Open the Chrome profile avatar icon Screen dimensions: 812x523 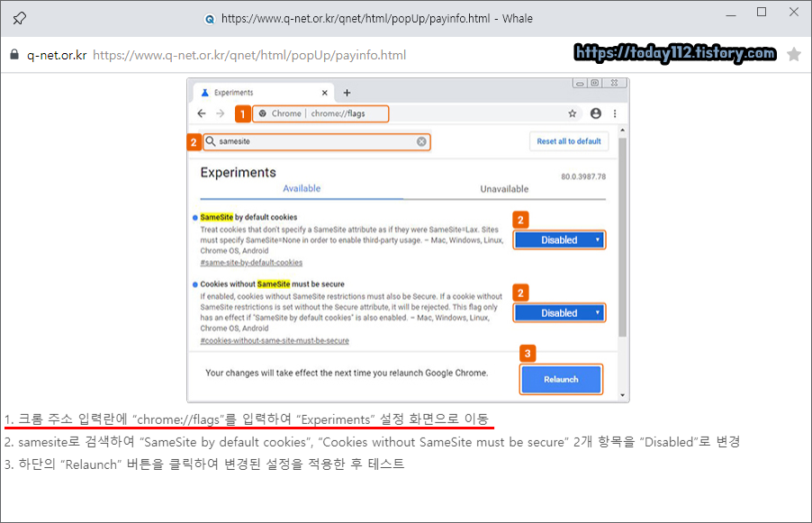(596, 113)
